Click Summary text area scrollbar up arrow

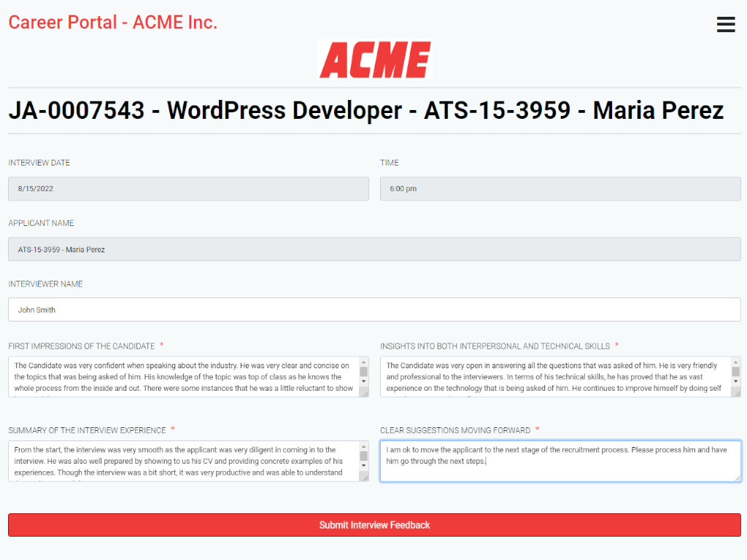click(363, 447)
